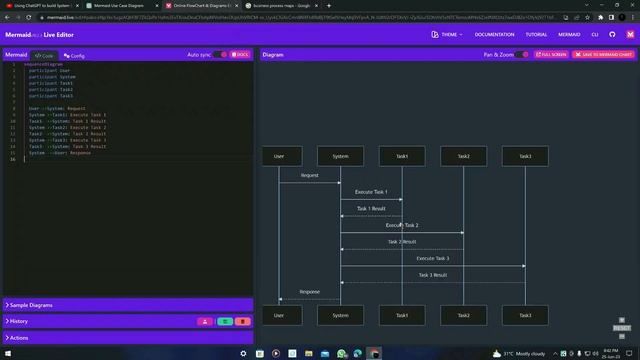Click the 'Execute Task 1' message label

[371, 192]
